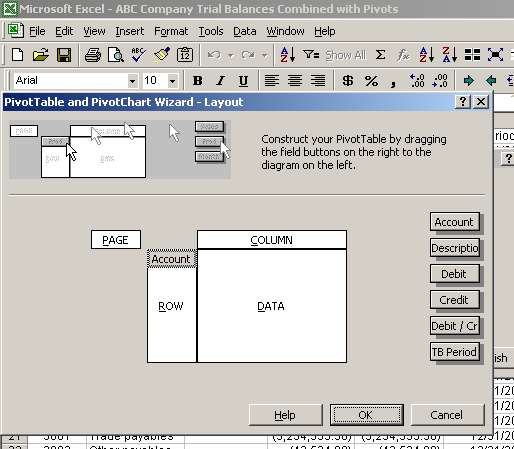Apply Comma style icon
Viewport: 514px width, 449px height.
(393, 82)
